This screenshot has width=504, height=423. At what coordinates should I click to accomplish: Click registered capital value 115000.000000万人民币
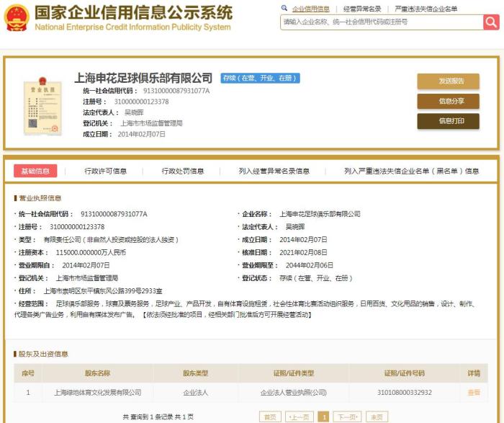coord(91,252)
